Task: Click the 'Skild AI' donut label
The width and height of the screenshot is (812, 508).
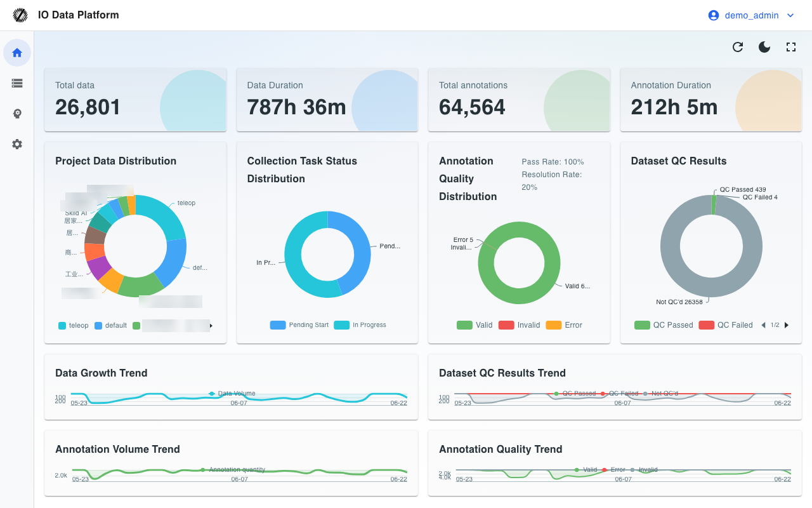Action: tap(76, 213)
